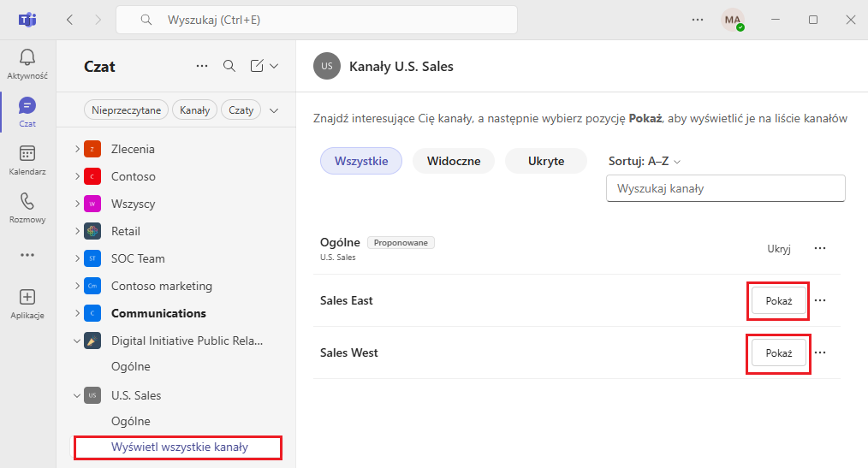Viewport: 868px width, 468px height.
Task: Click the US team avatar in header
Action: pos(327,66)
